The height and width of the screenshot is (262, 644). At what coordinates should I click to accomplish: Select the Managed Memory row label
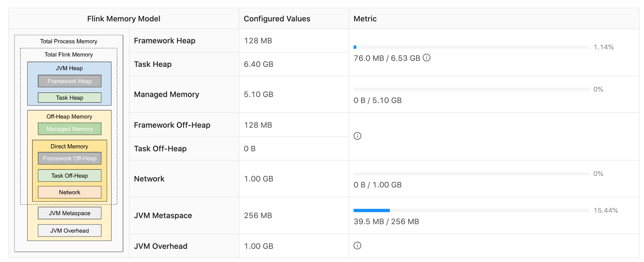(x=166, y=94)
